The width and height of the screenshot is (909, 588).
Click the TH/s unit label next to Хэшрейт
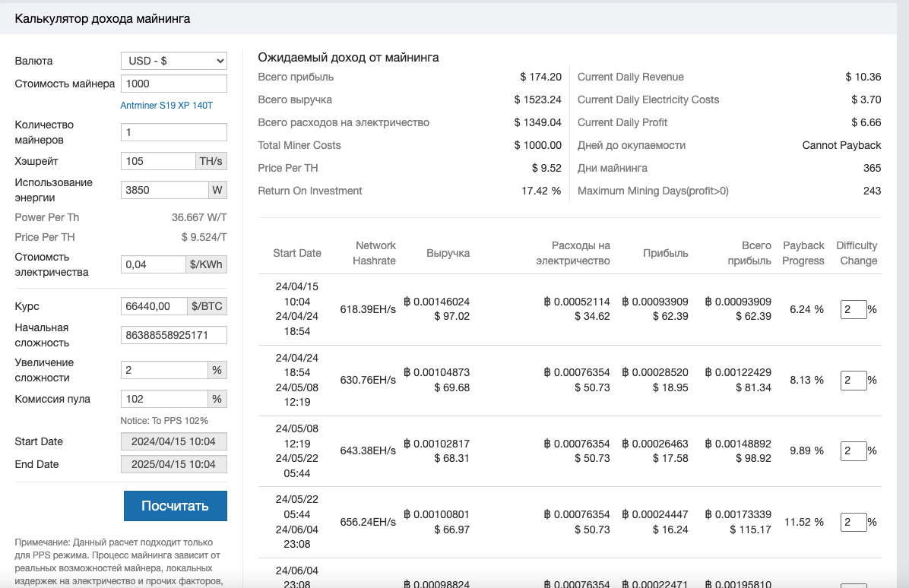[211, 161]
